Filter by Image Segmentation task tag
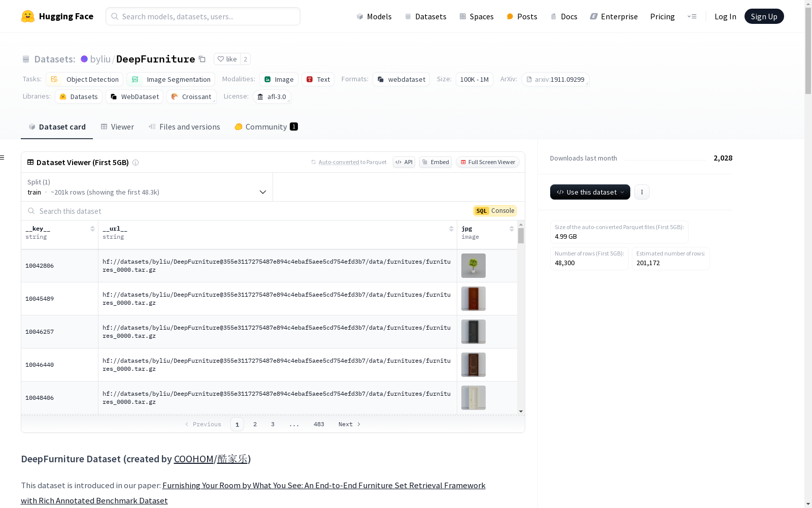Screen dimensions: 812x508 pyautogui.click(x=171, y=79)
